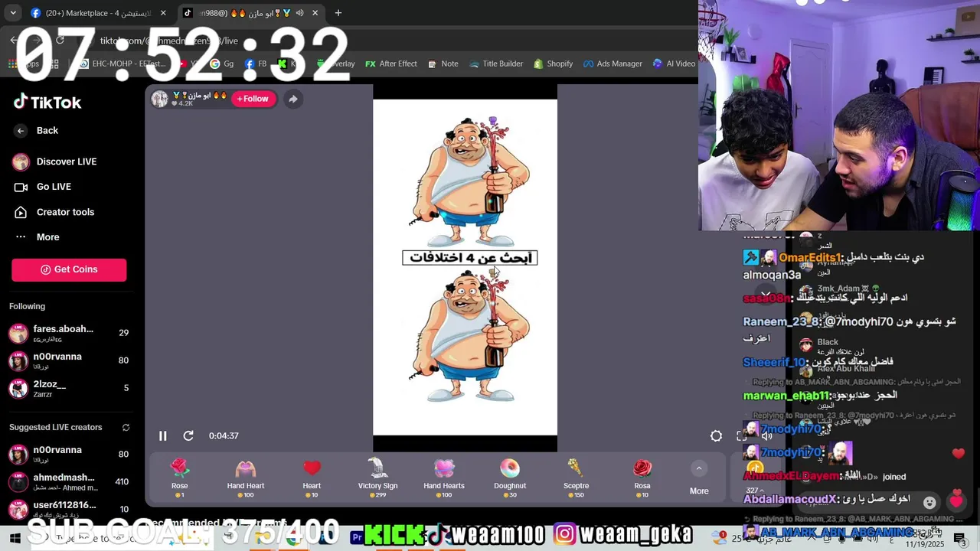Open the Windows Start menu
980x551 pixels.
[x=13, y=538]
